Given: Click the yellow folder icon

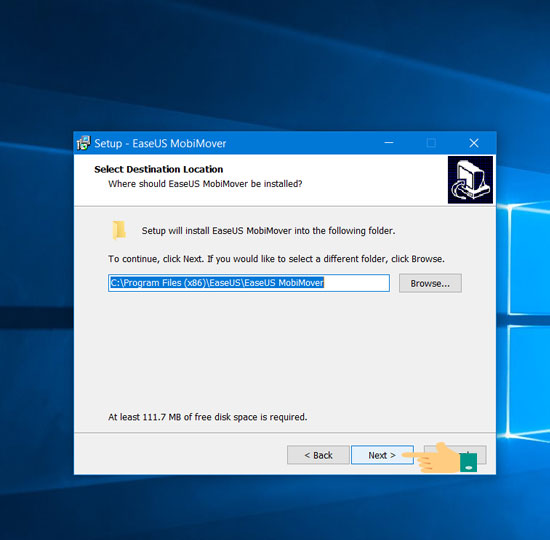Looking at the screenshot, I should pos(119,230).
